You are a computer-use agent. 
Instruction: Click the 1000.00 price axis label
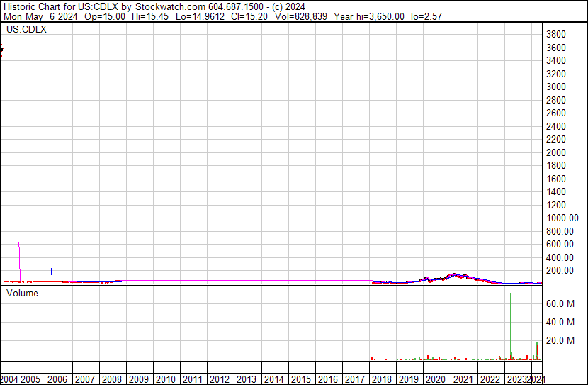point(562,218)
